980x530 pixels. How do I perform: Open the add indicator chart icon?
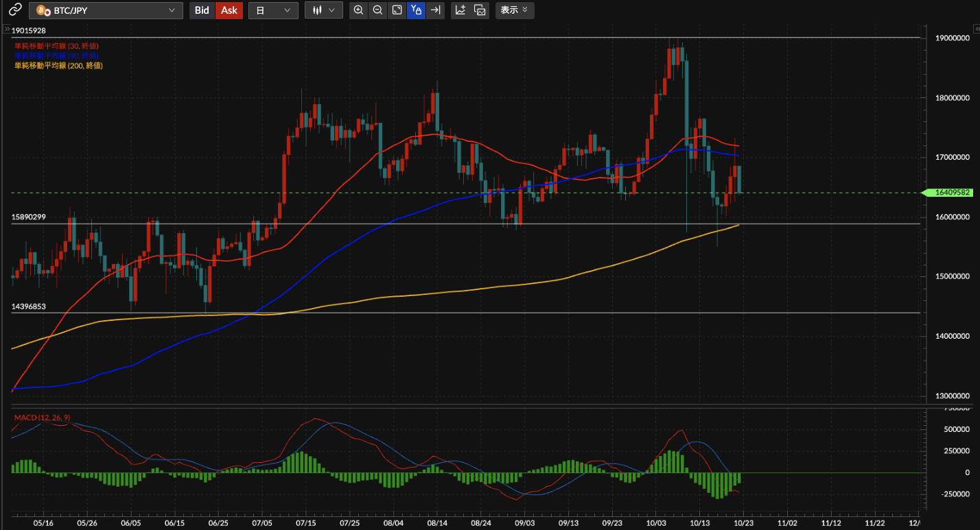click(460, 10)
